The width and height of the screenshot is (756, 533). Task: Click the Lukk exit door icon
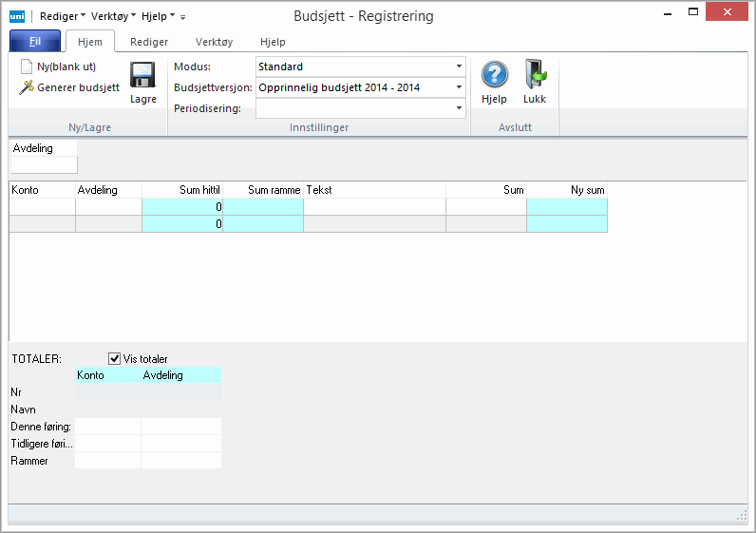[x=535, y=75]
